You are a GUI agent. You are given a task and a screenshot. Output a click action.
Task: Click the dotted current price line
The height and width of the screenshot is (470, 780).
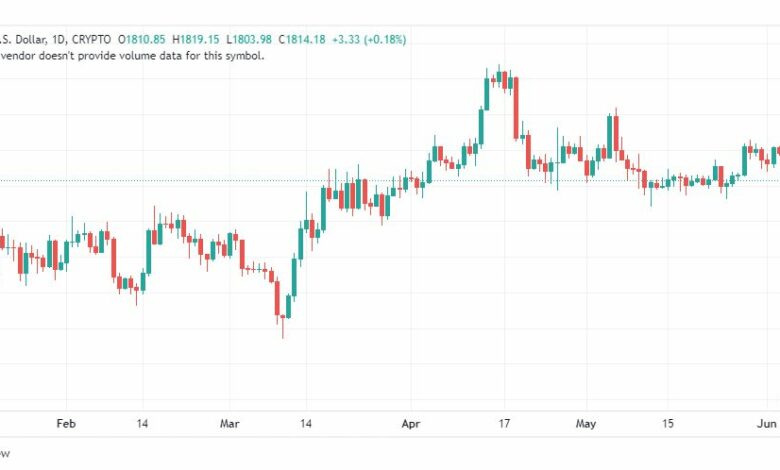[x=390, y=181]
